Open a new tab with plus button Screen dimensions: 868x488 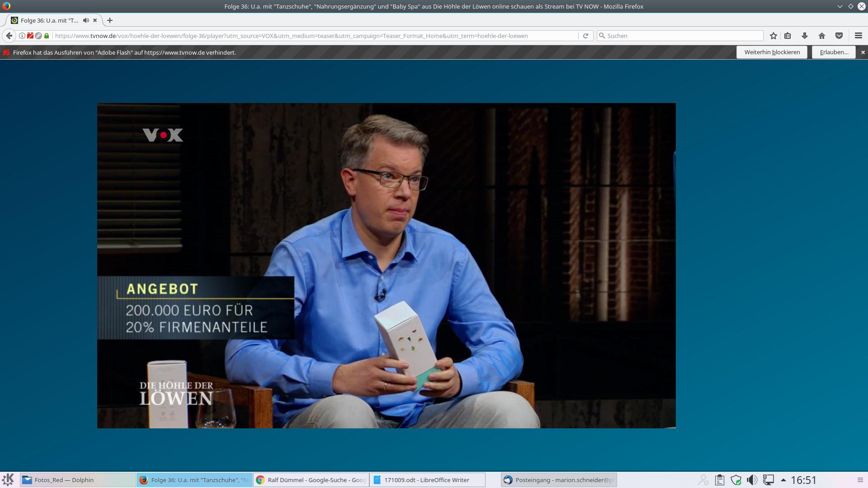[110, 20]
